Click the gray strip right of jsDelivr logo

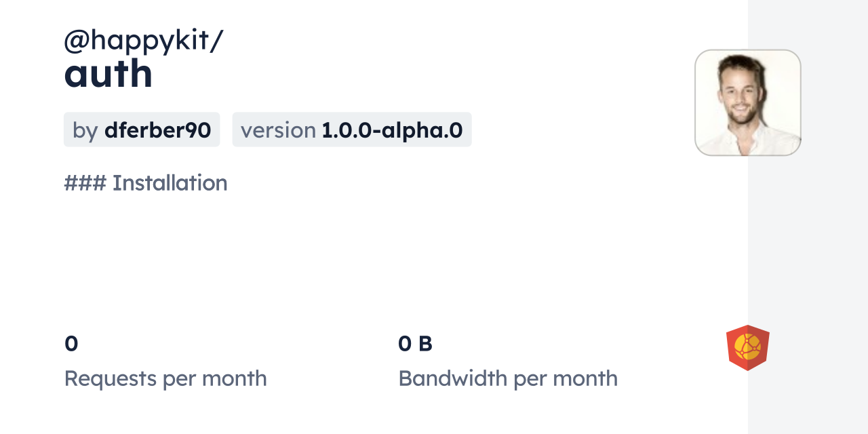[821, 347]
